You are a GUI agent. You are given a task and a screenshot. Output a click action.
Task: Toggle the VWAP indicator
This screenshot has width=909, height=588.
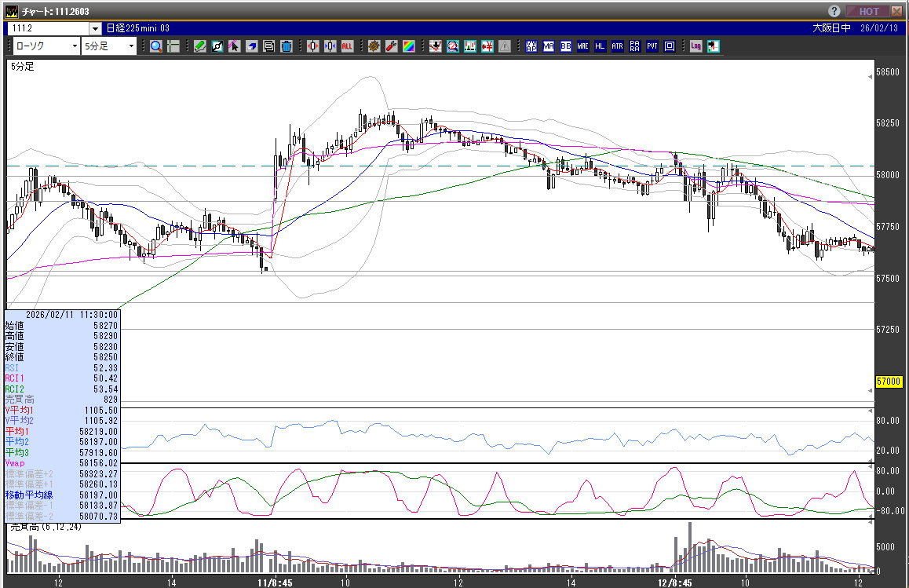(531, 46)
